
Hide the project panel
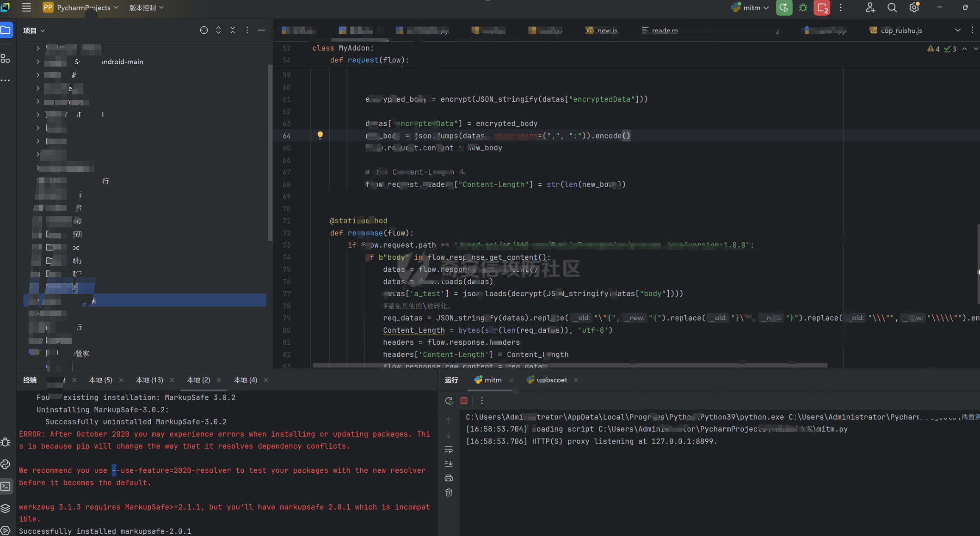click(x=261, y=30)
